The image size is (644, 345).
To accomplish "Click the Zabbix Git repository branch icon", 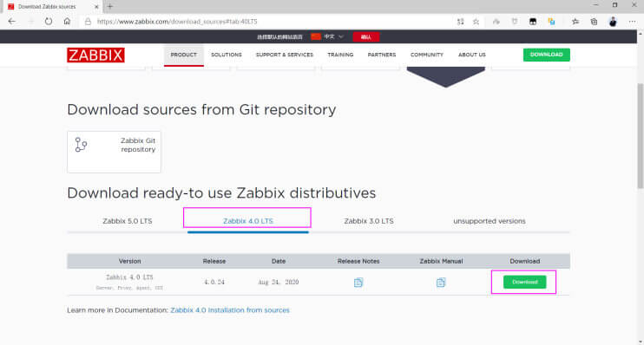I will [81, 145].
